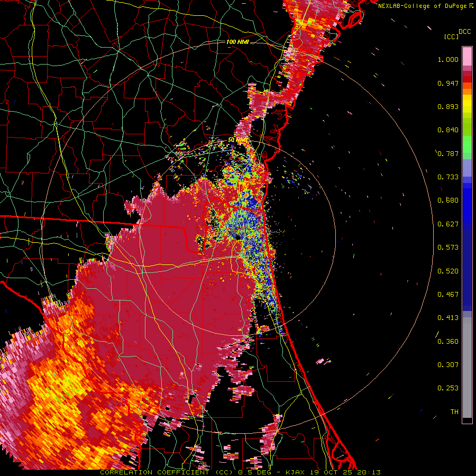The height and width of the screenshot is (476, 476).
Task: Click the black radar site dot at map center
Action: (237, 237)
